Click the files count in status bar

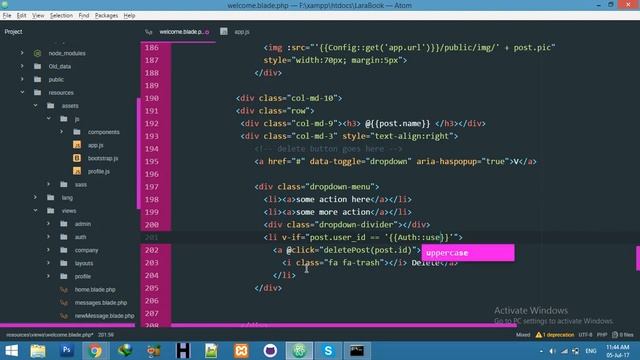pos(623,335)
